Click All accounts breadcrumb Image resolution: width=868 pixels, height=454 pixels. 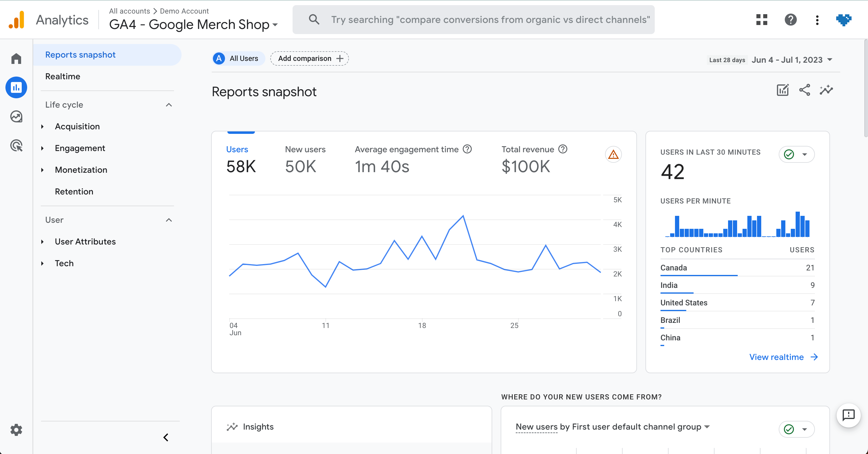[129, 11]
